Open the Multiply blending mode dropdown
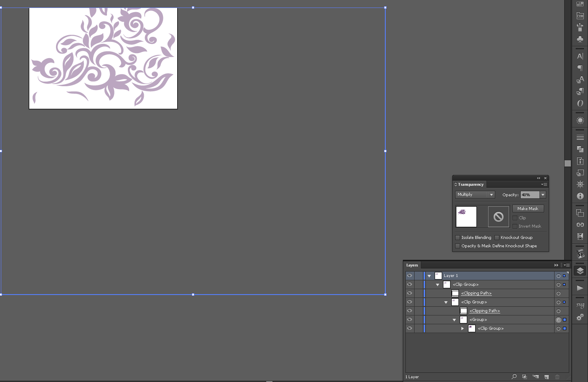The height and width of the screenshot is (382, 588). [x=475, y=195]
